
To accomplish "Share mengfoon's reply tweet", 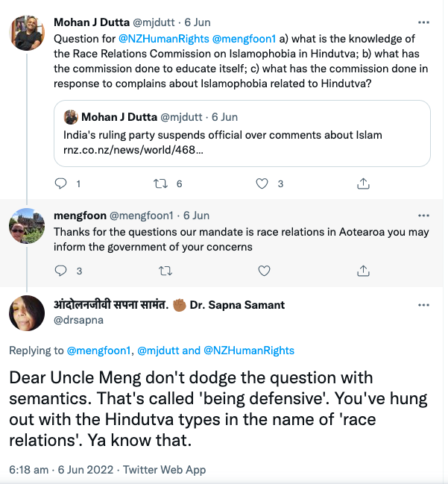I will click(363, 270).
